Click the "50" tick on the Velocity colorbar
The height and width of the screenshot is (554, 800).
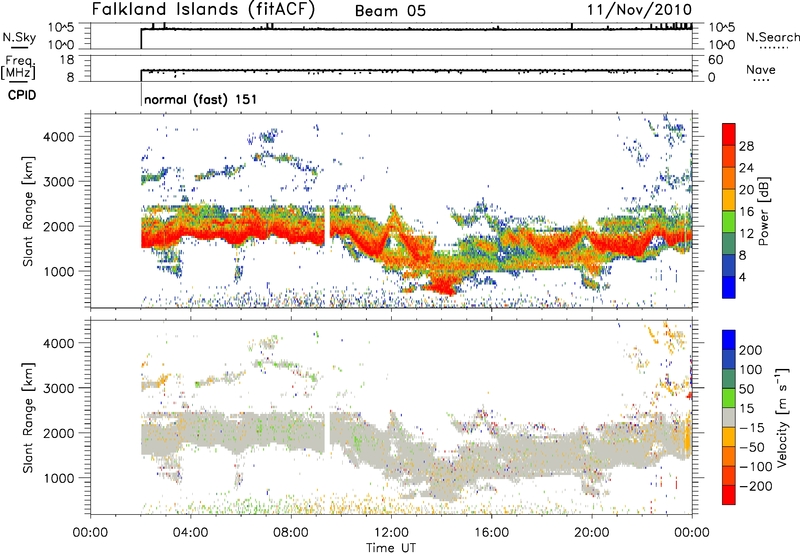point(746,389)
